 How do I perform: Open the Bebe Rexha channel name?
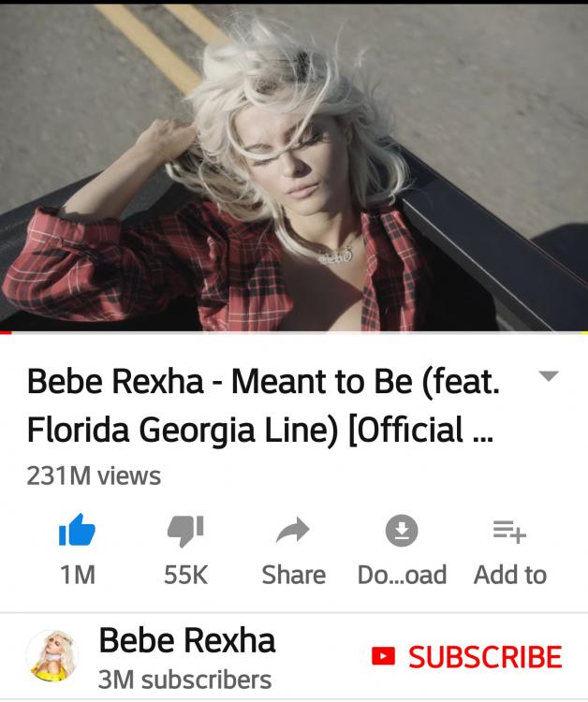point(186,640)
